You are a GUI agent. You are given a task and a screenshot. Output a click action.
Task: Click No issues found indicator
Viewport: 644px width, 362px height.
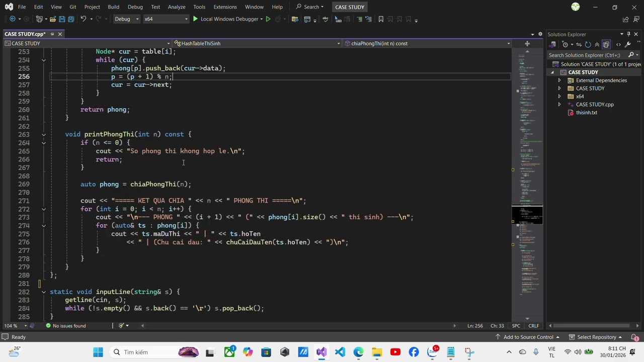[65, 326]
